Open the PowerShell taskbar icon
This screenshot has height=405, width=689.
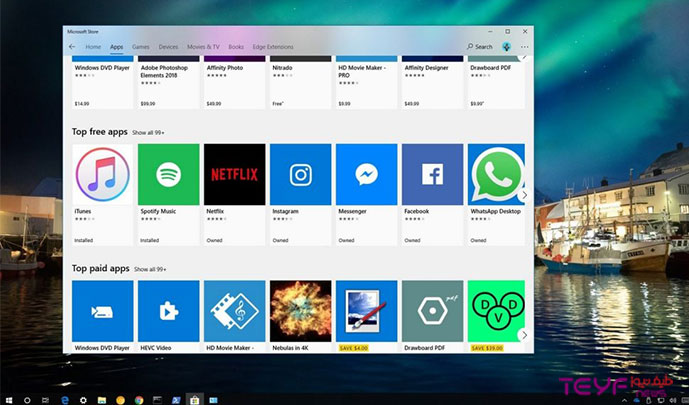176,400
